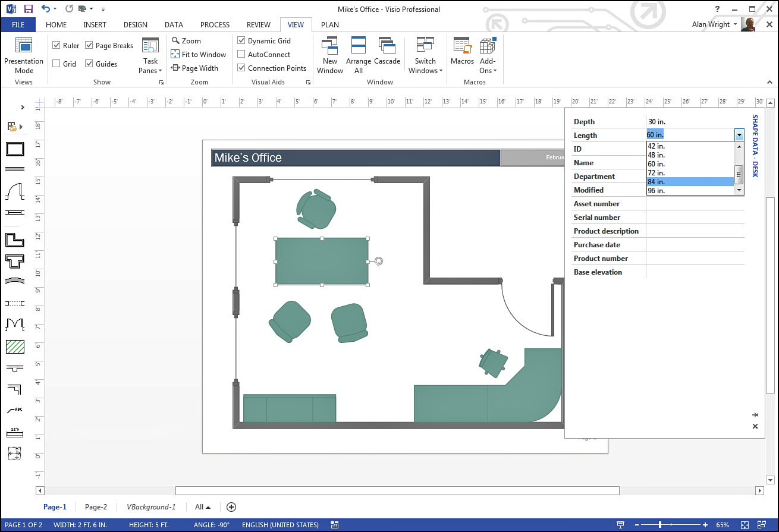Image resolution: width=779 pixels, height=532 pixels.
Task: Choose 96 in. from Length list
Action: coord(690,191)
